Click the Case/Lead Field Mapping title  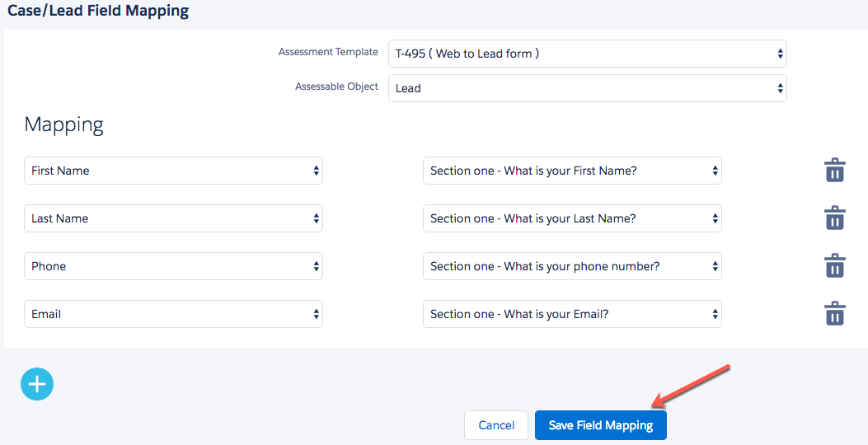[98, 12]
